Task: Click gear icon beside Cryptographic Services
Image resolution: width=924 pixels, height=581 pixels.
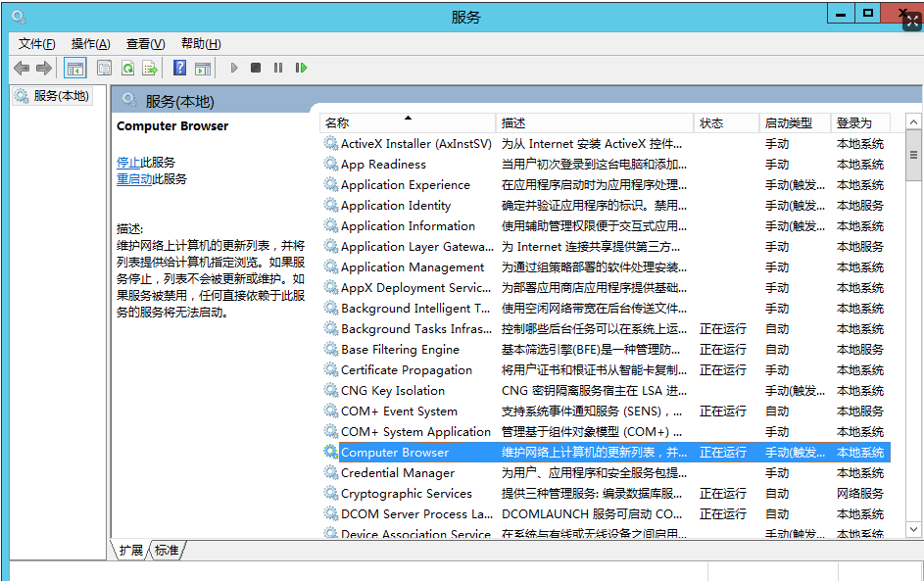Action: (330, 493)
